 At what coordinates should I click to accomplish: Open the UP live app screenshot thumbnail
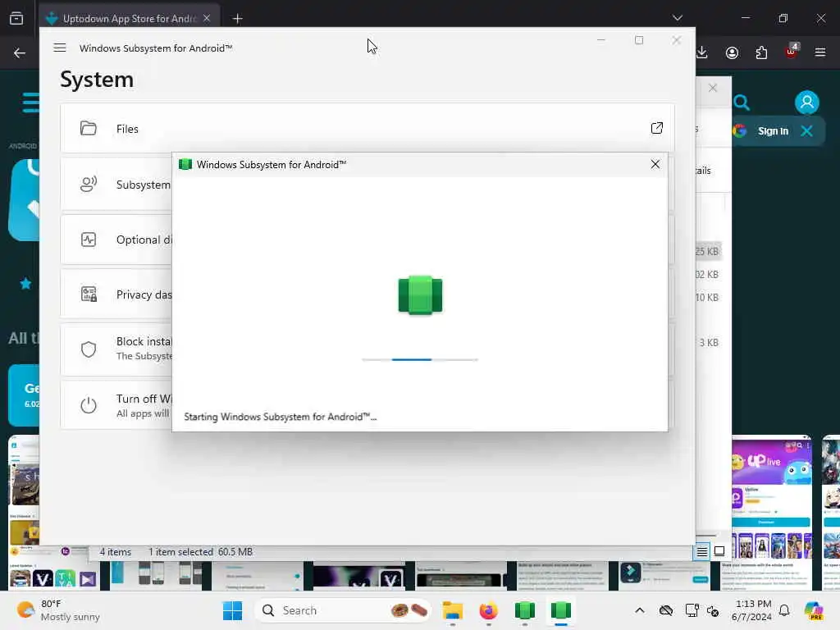(771, 513)
